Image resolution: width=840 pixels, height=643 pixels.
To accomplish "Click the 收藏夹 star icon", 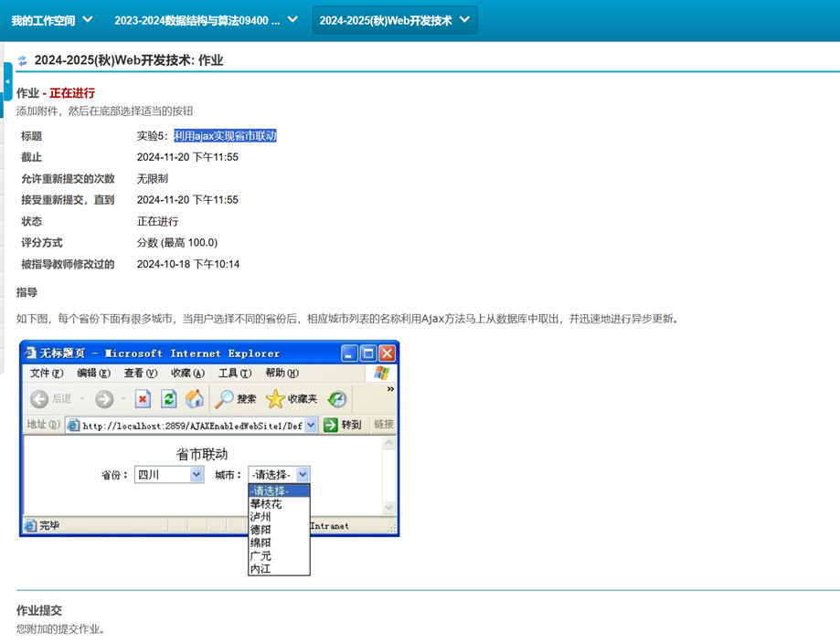I will pos(275,399).
